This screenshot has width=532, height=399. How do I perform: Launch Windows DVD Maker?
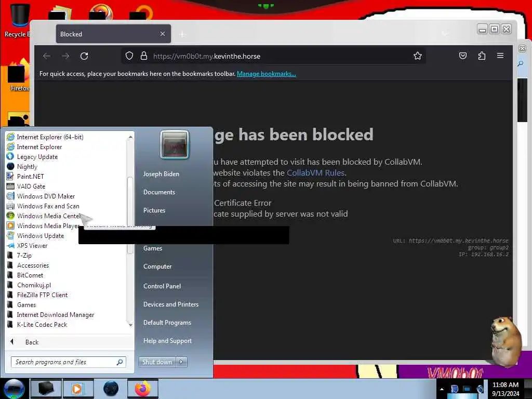pos(46,196)
